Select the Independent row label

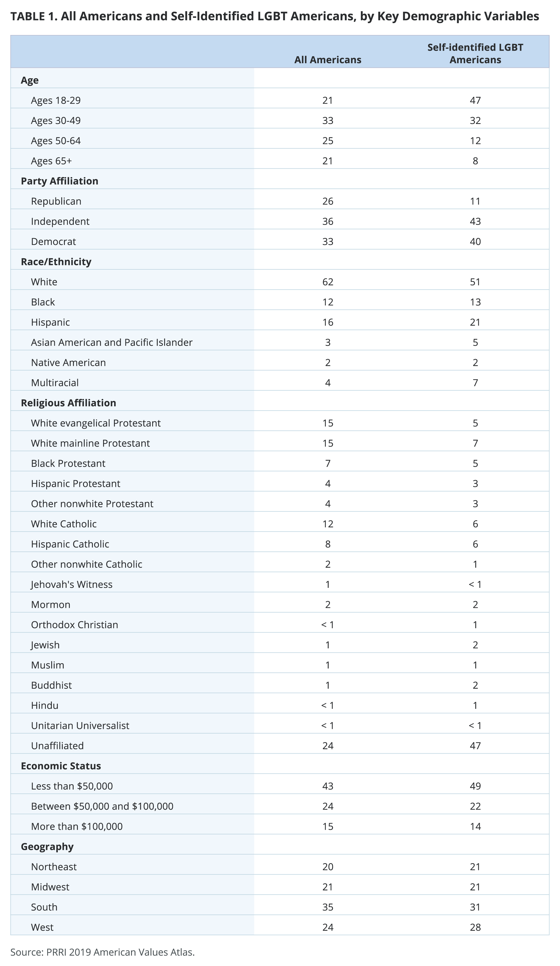click(x=60, y=222)
